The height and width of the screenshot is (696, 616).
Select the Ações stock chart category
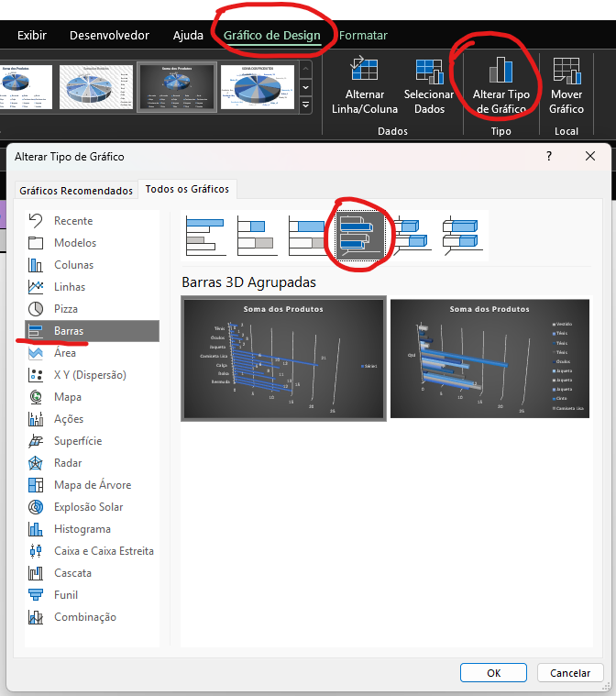[x=92, y=419]
